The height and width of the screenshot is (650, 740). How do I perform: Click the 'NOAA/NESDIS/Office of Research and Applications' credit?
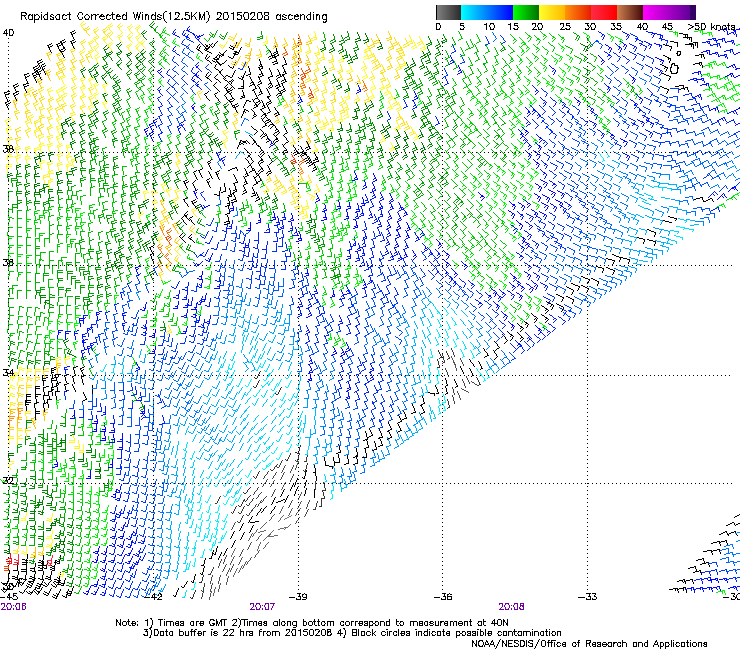tap(589, 644)
